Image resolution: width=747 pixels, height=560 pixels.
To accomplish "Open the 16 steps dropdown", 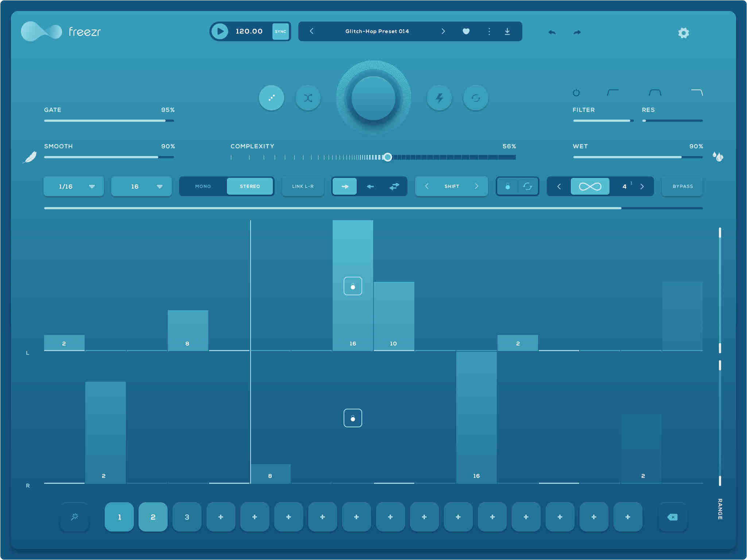I will pos(141,186).
